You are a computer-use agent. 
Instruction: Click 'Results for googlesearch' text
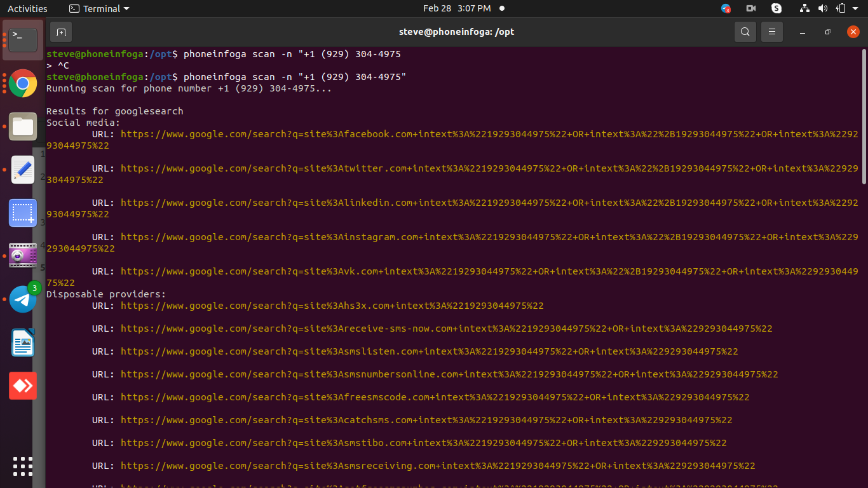tap(114, 111)
